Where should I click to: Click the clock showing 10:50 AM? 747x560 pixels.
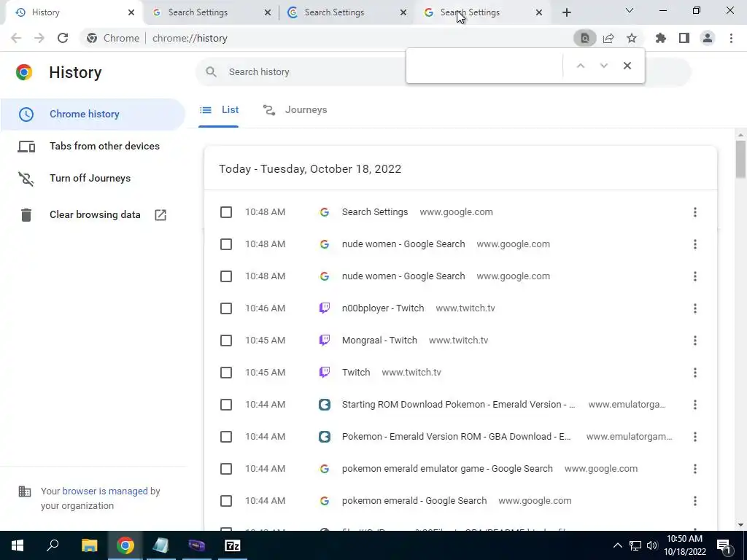click(x=684, y=539)
